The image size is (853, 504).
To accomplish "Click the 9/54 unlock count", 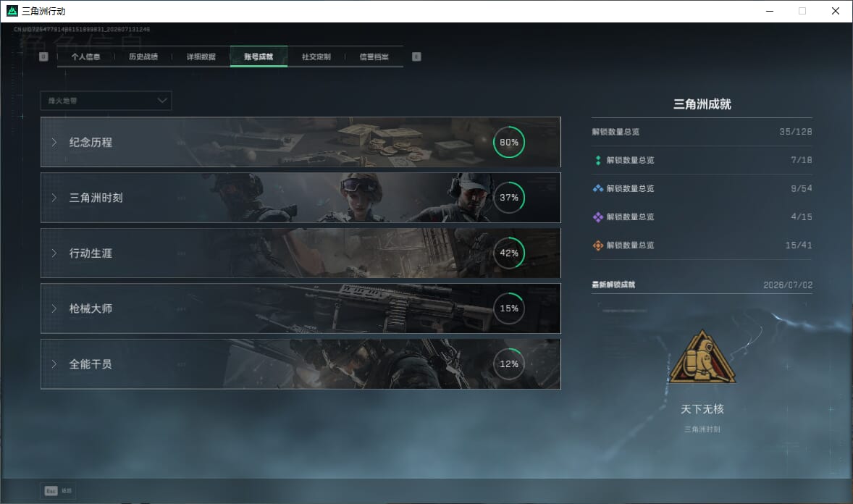I will tap(802, 188).
